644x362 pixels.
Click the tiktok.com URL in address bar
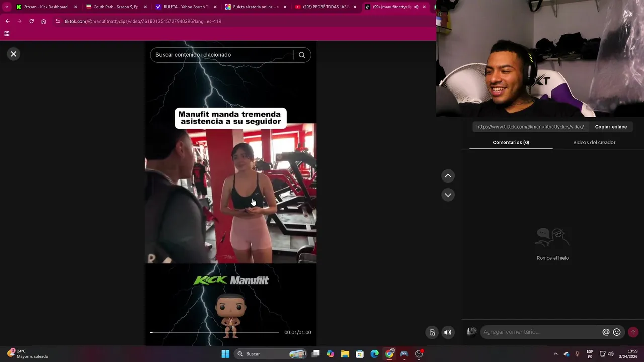143,21
